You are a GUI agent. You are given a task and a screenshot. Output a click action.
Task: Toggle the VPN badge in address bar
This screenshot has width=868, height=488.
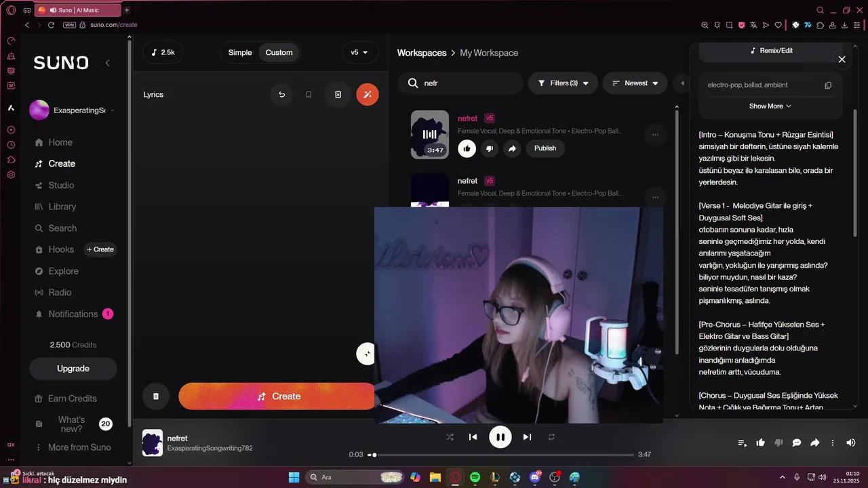pyautogui.click(x=69, y=25)
